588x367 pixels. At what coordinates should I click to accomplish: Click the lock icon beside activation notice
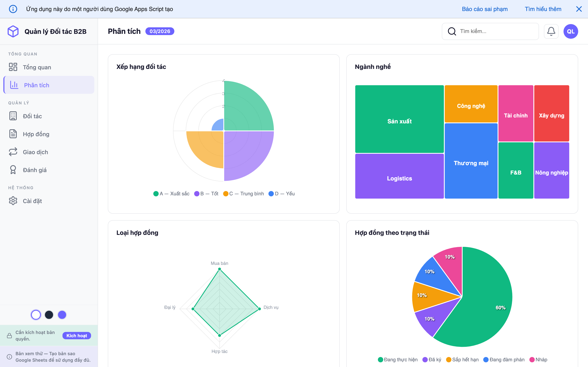point(9,335)
